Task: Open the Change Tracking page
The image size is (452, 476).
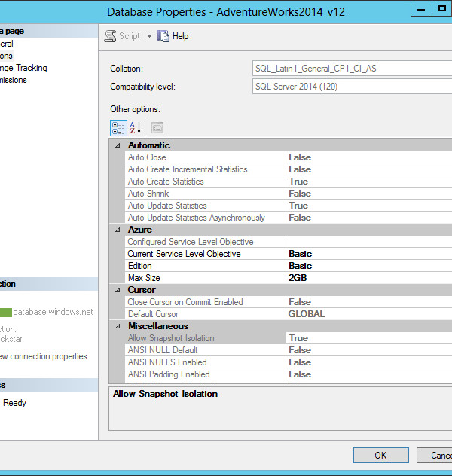Action: pyautogui.click(x=23, y=68)
